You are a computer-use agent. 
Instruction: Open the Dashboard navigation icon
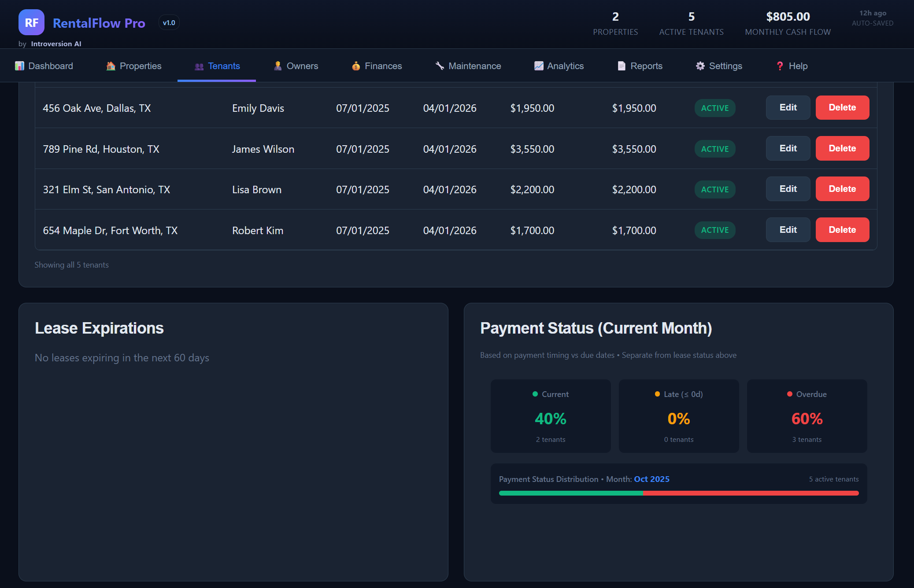coord(19,66)
